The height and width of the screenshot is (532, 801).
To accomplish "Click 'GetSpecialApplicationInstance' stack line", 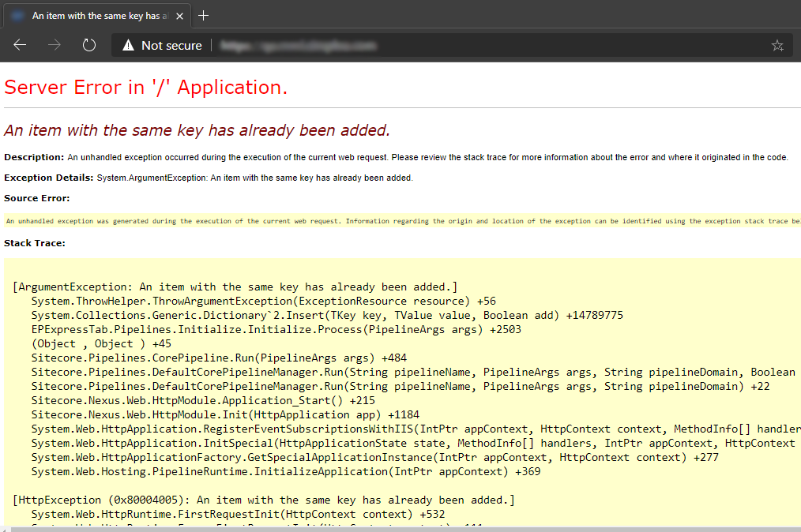I will click(375, 458).
